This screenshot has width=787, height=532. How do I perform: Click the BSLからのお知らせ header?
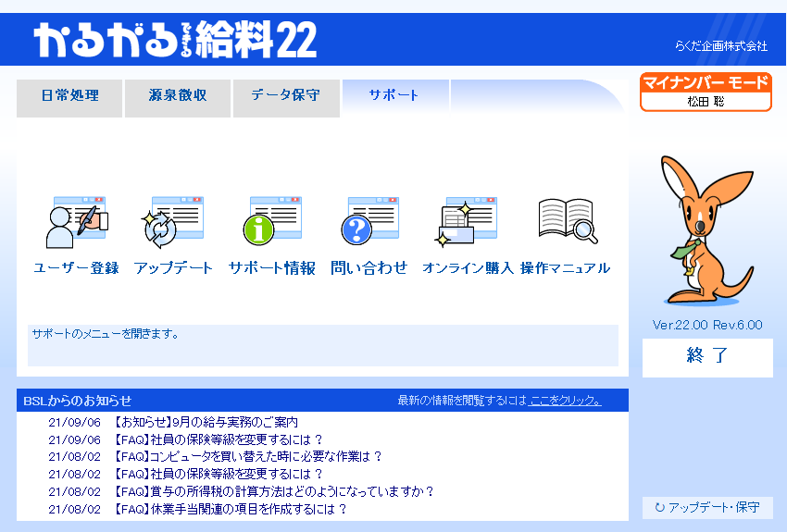click(x=77, y=401)
